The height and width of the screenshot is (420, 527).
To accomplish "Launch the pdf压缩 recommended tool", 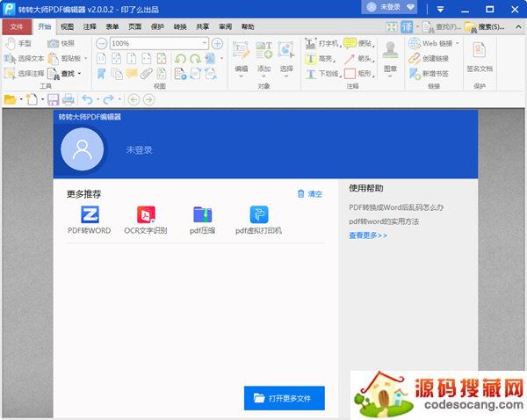I will pos(202,221).
